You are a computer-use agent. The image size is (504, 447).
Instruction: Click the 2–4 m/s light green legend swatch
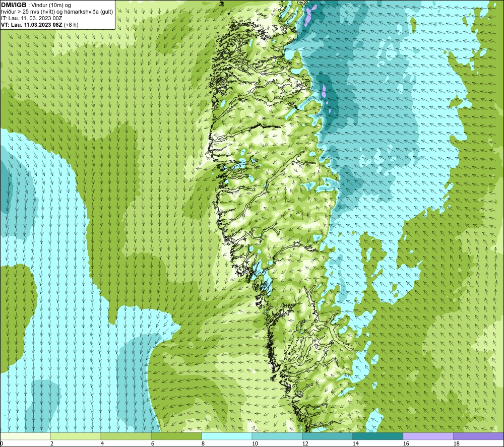coord(76,436)
